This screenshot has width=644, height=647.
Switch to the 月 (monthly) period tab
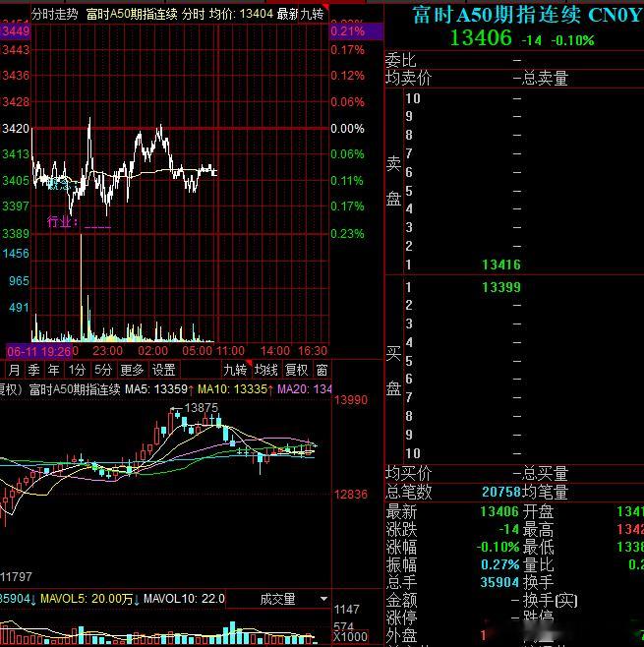[14, 370]
